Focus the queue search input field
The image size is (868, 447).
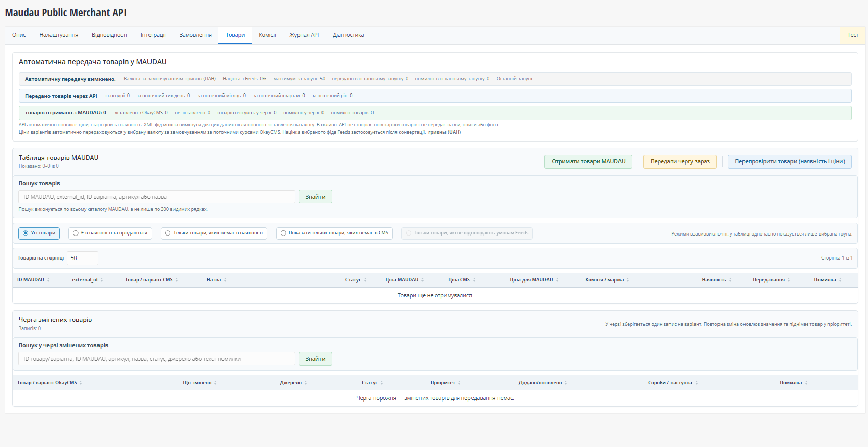point(157,359)
